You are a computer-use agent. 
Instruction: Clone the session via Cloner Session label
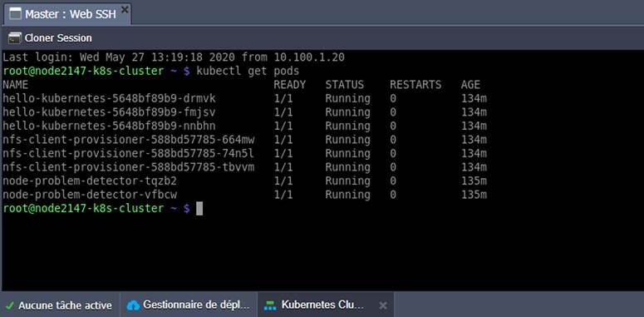(x=58, y=37)
